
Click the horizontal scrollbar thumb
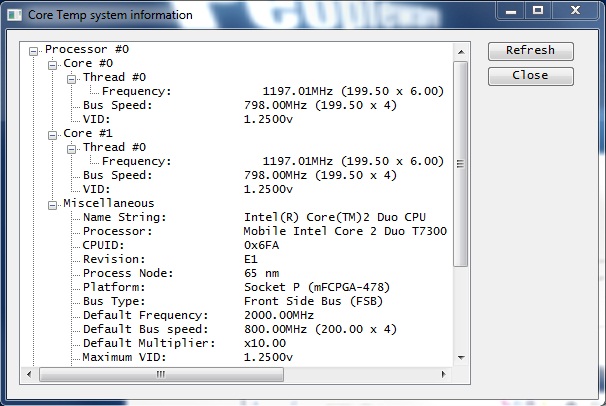coord(160,374)
